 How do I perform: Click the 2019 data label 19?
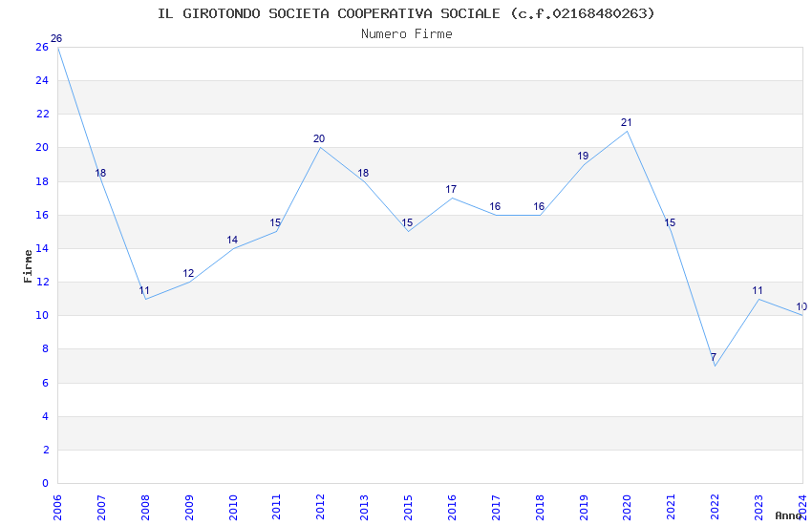[583, 156]
